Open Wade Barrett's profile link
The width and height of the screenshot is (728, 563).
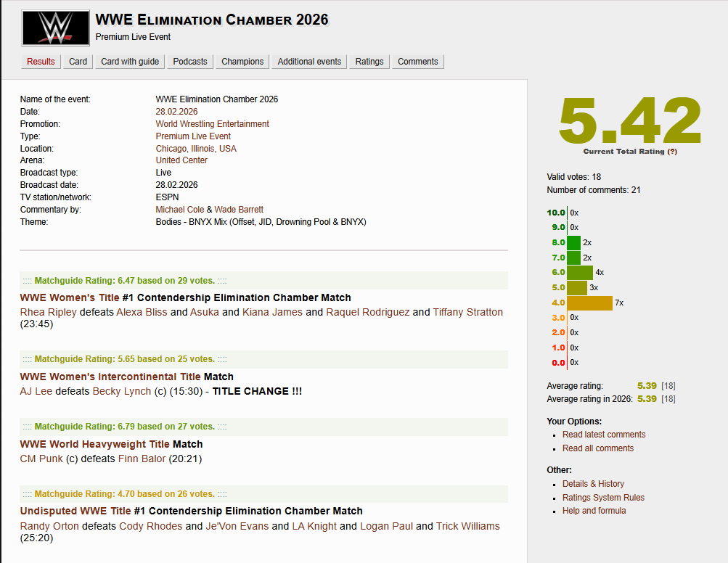click(239, 210)
